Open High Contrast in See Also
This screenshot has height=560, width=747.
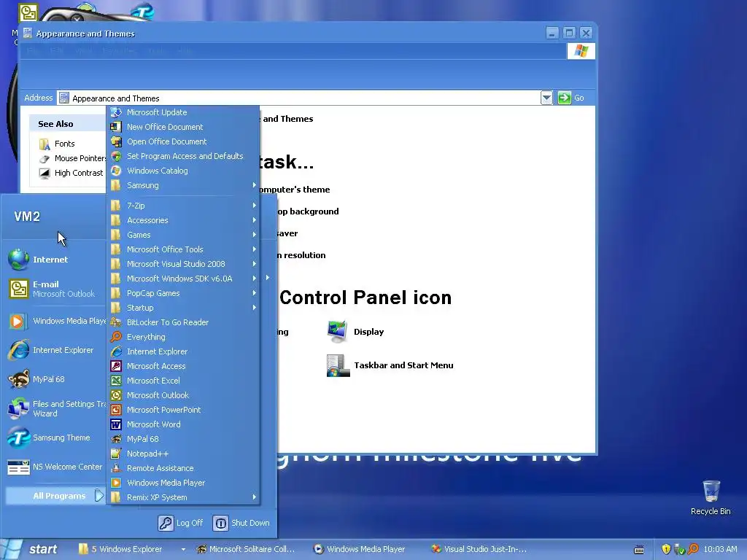[71, 173]
